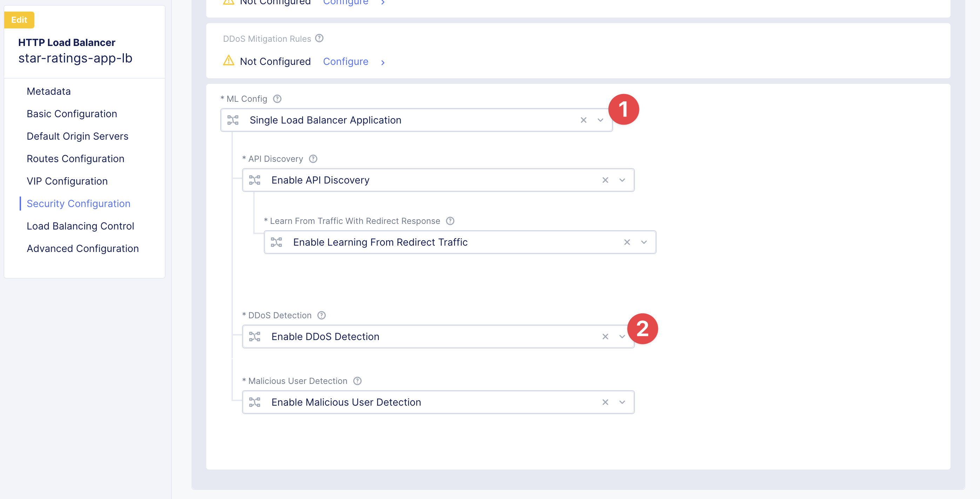Open the Learn From Redirect Traffic dropdown
Screen dimensions: 980x499
click(644, 242)
